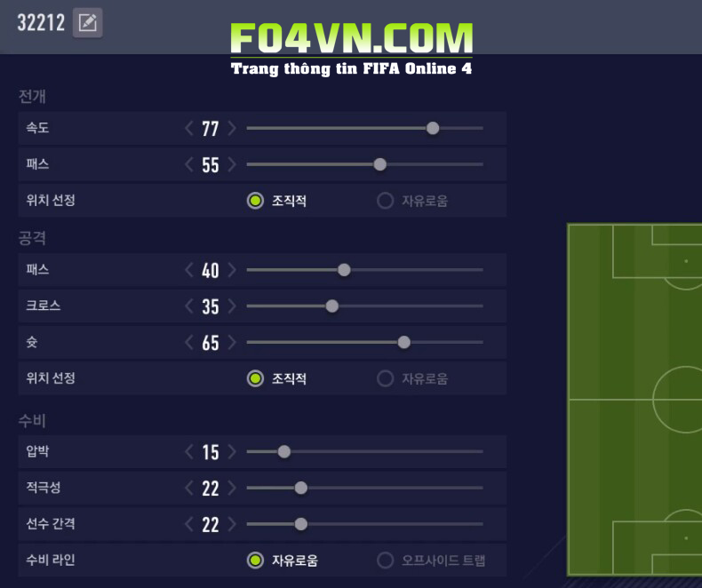The width and height of the screenshot is (702, 588).
Task: Decrease build-up 속도 with left arrow
Action: 188,129
